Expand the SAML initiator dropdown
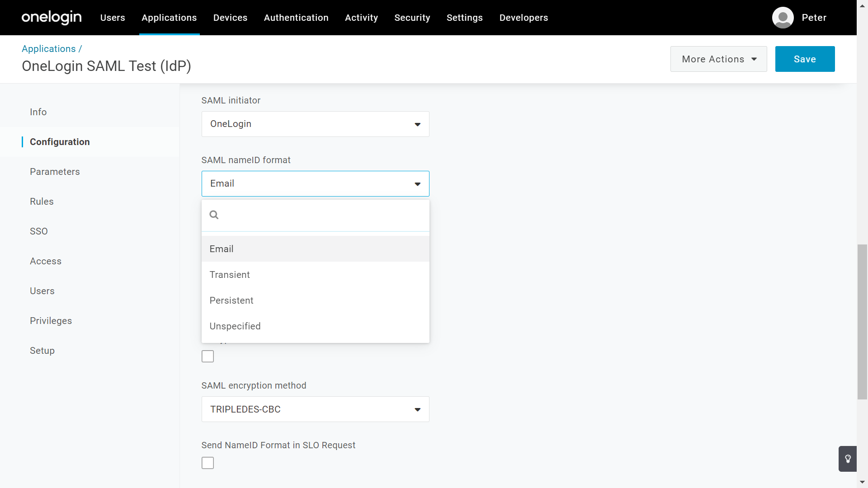The image size is (868, 488). (x=315, y=124)
